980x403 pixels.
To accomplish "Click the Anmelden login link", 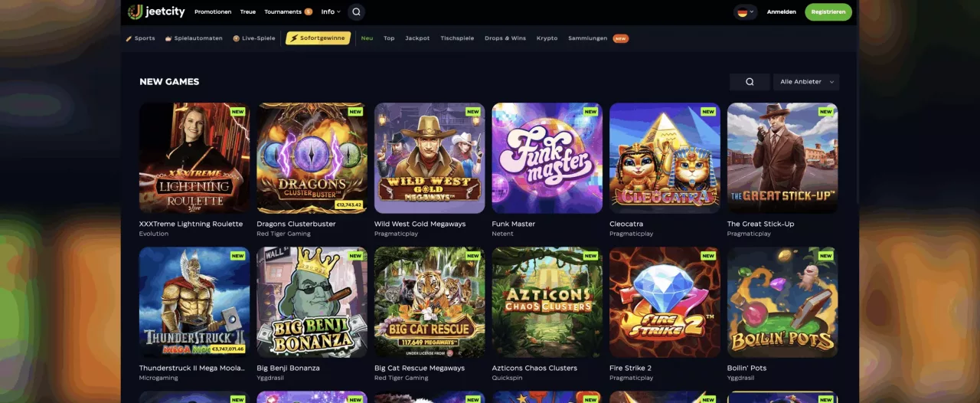I will click(782, 12).
